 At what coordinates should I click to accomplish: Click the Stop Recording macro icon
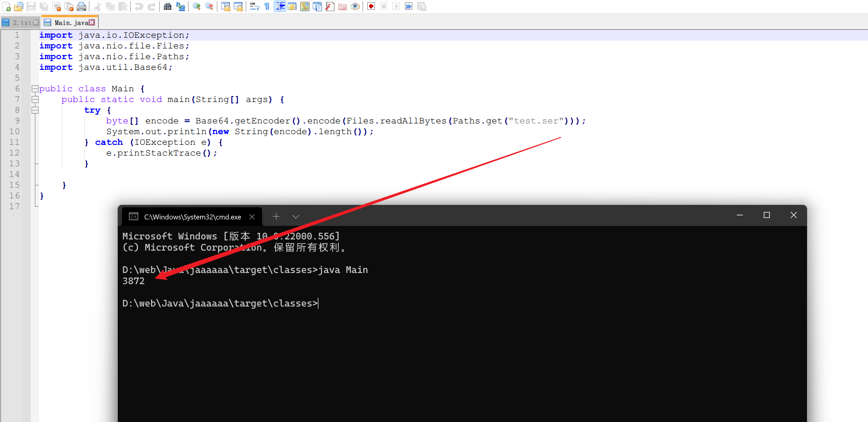click(384, 7)
